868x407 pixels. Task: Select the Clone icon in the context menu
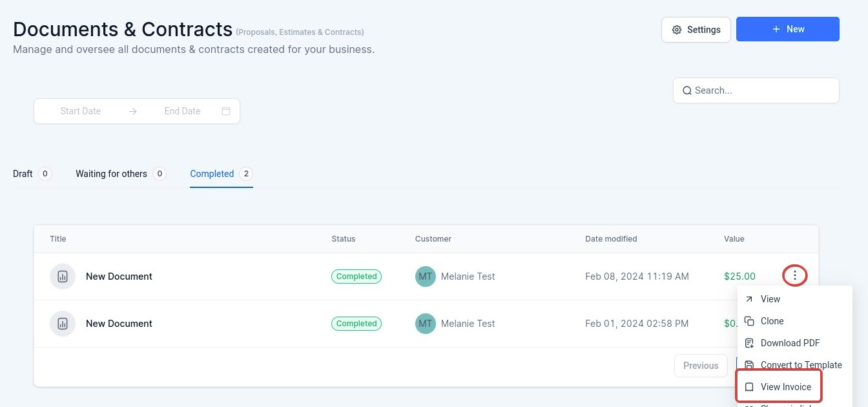749,320
